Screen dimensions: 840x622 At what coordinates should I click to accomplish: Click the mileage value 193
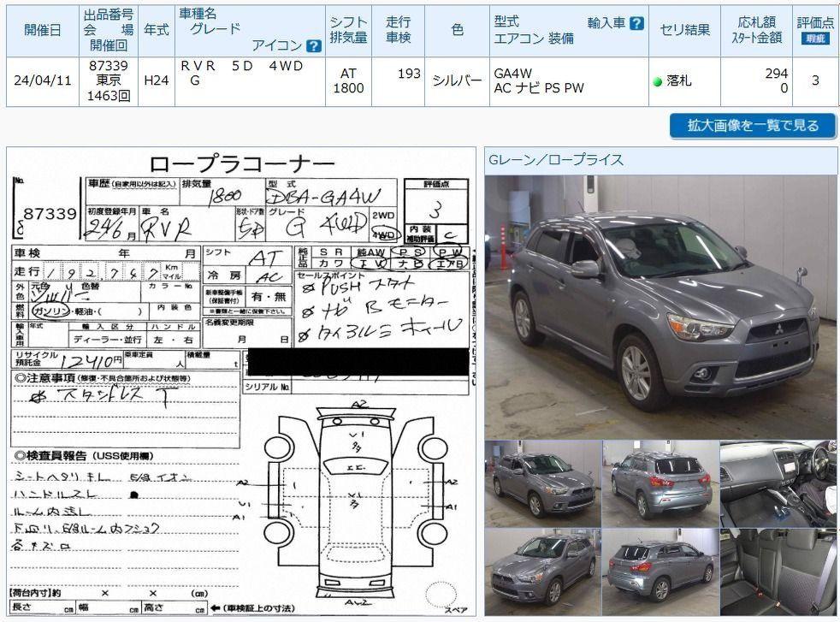tap(409, 74)
